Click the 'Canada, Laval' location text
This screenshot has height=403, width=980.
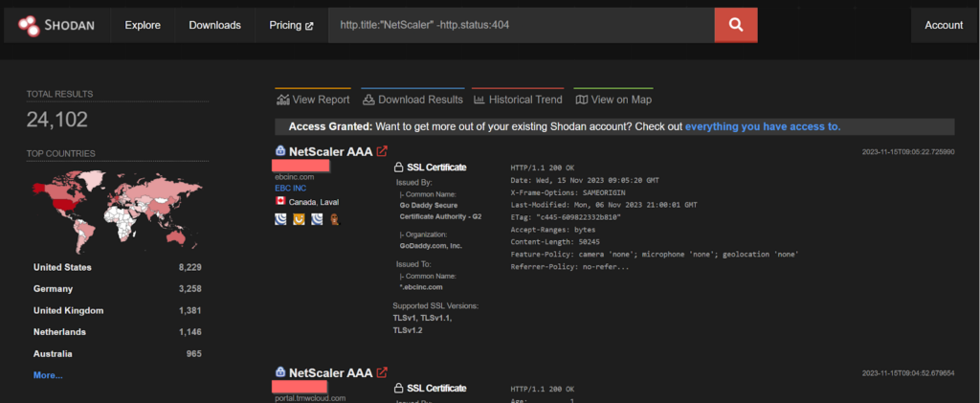pyautogui.click(x=314, y=202)
